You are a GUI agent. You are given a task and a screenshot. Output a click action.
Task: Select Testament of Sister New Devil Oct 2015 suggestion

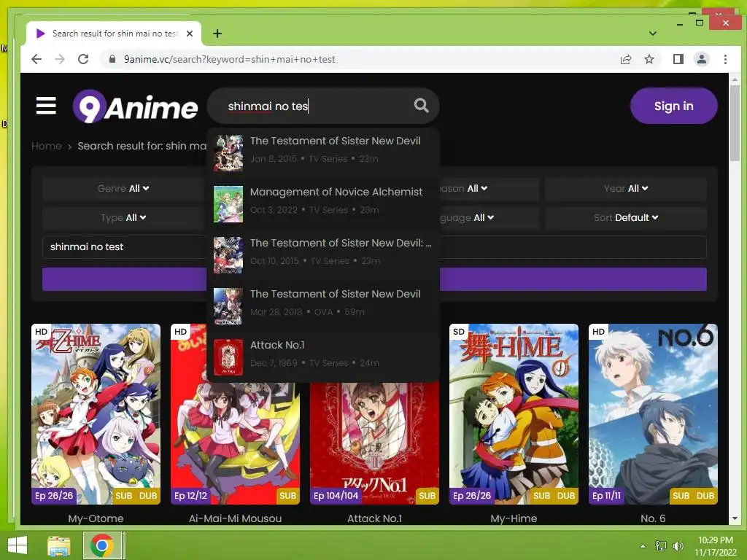pos(323,254)
